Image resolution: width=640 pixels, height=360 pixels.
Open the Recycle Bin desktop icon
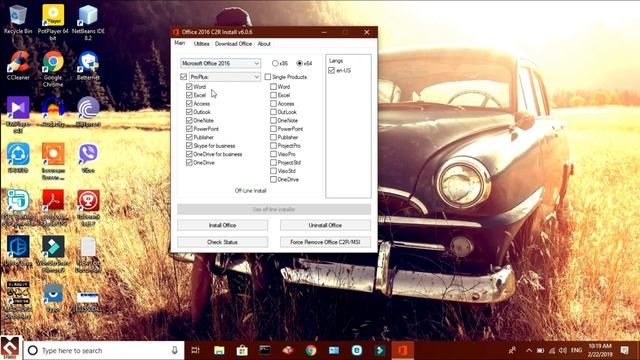[x=18, y=20]
